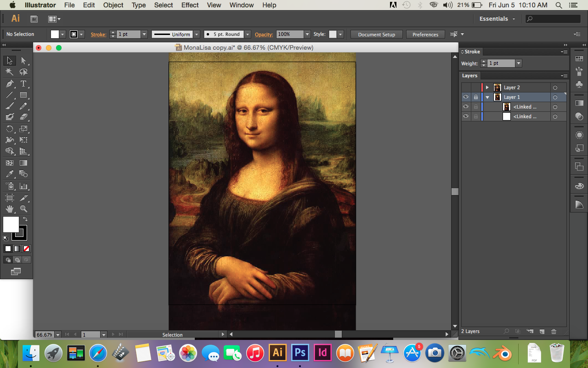
Task: Open Opacity percentage dropdown arrow
Action: coord(307,34)
